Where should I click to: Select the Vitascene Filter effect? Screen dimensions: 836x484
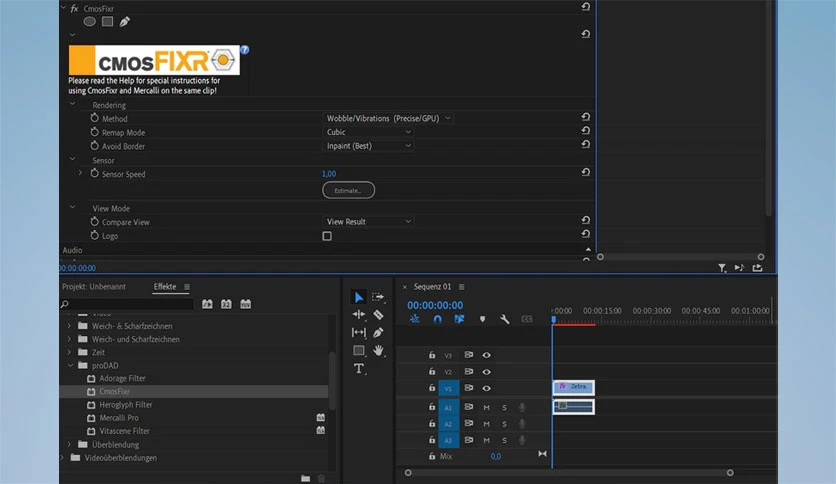pos(124,431)
